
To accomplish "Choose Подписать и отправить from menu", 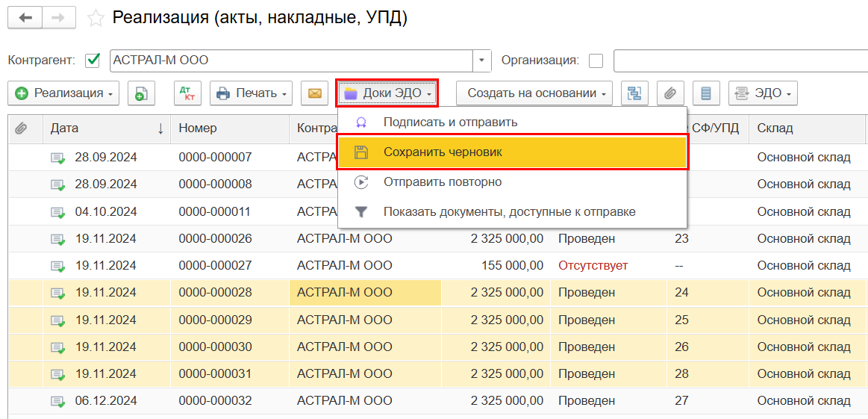I will [450, 122].
